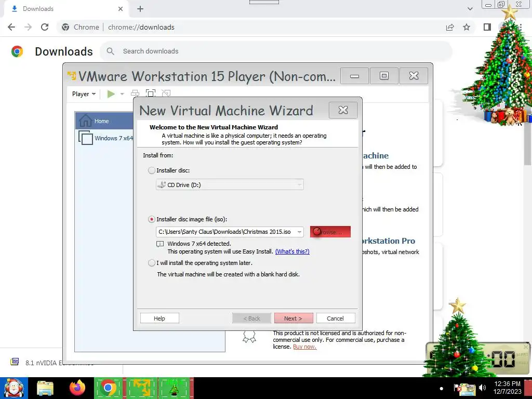The height and width of the screenshot is (399, 532).
Task: Maximize the VMware Workstation Player window
Action: tap(384, 76)
